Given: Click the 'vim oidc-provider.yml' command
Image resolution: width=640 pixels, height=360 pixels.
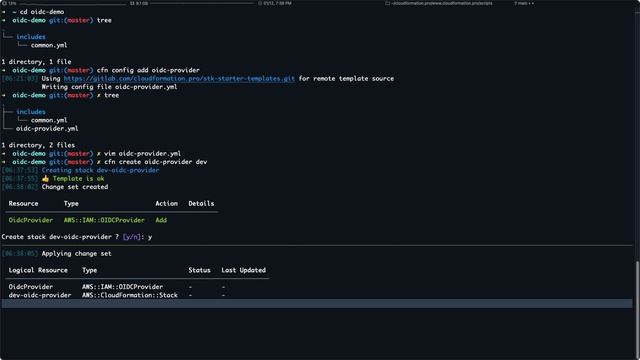Looking at the screenshot, I should pos(142,153).
